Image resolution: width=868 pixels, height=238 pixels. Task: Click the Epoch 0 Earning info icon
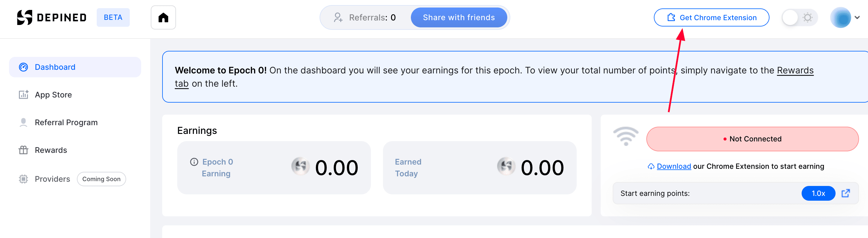click(194, 162)
